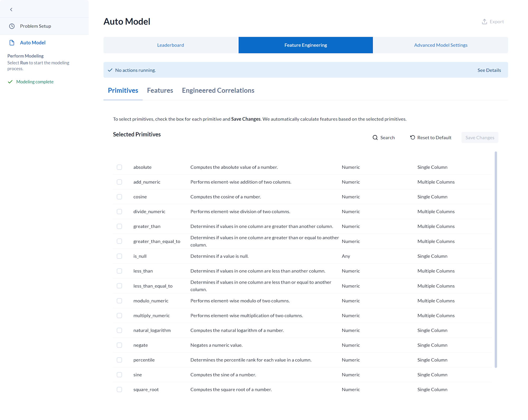Viewport: 528px width, 420px height.
Task: Open the Advanced Model Settings tab
Action: tap(441, 45)
